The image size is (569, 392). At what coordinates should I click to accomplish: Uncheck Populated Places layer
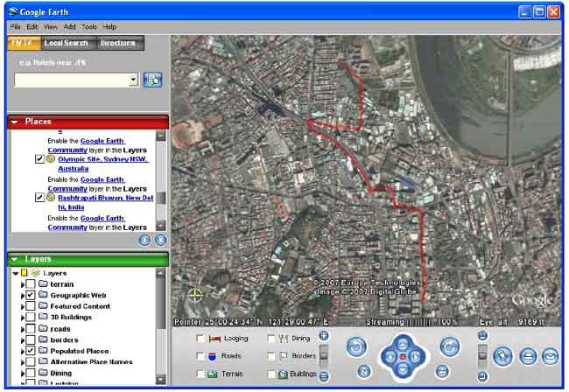click(x=31, y=351)
